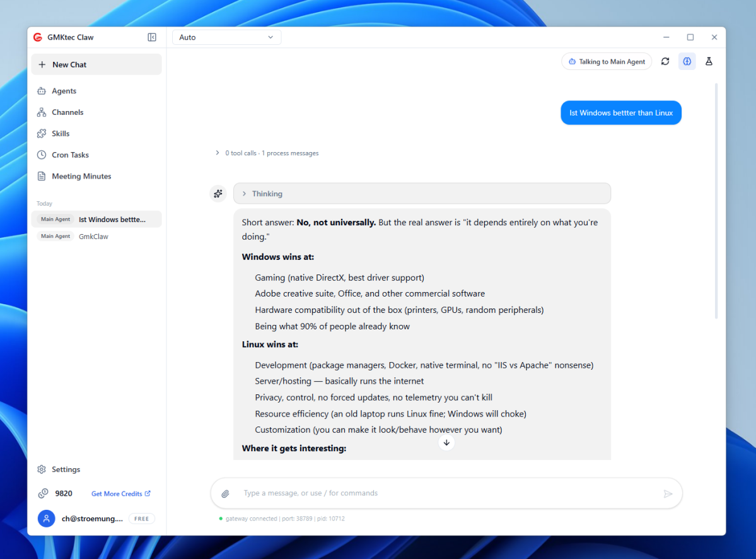Image resolution: width=756 pixels, height=559 pixels.
Task: Click the 'Ist Windows bettter than Linux' bubble
Action: point(621,112)
